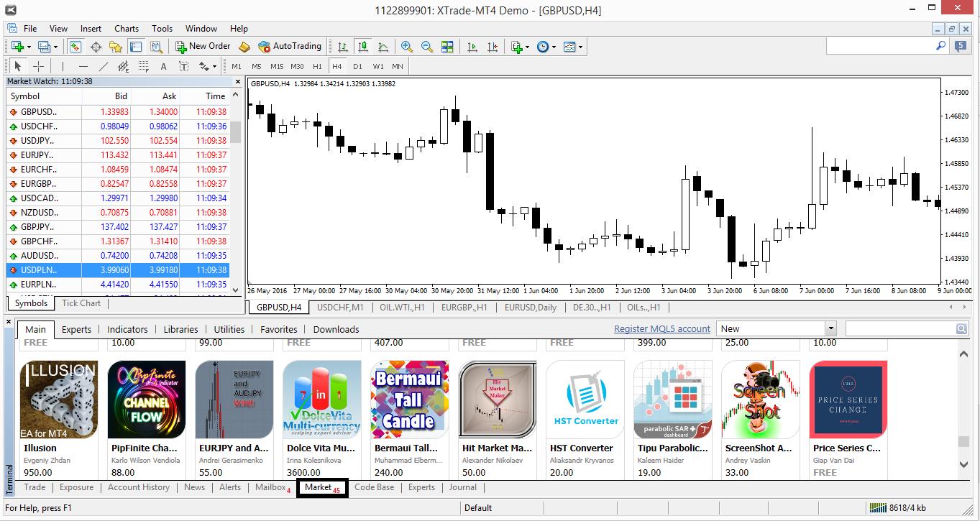The width and height of the screenshot is (980, 521).
Task: Toggle the Market Watch panel icon
Action: (x=75, y=47)
